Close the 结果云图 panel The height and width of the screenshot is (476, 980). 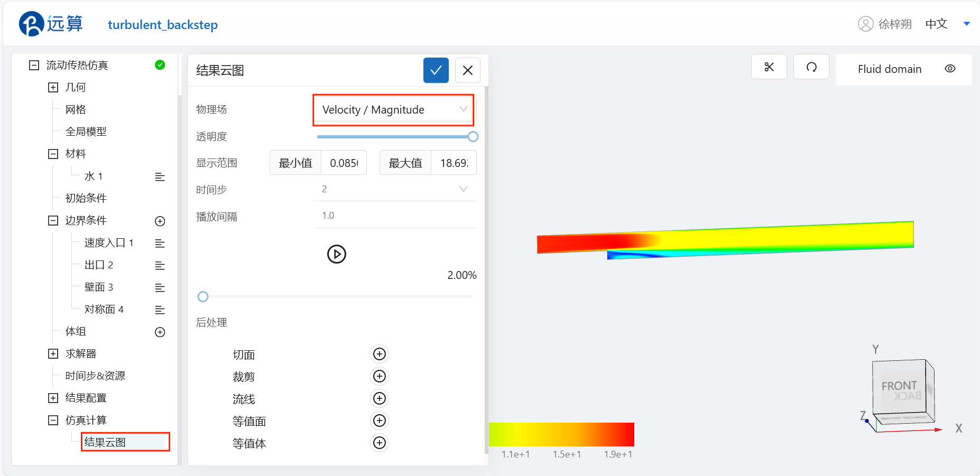click(468, 70)
